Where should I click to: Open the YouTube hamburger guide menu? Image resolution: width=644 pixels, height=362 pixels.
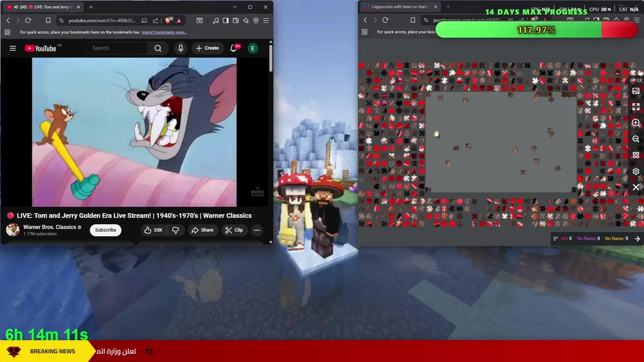click(13, 48)
